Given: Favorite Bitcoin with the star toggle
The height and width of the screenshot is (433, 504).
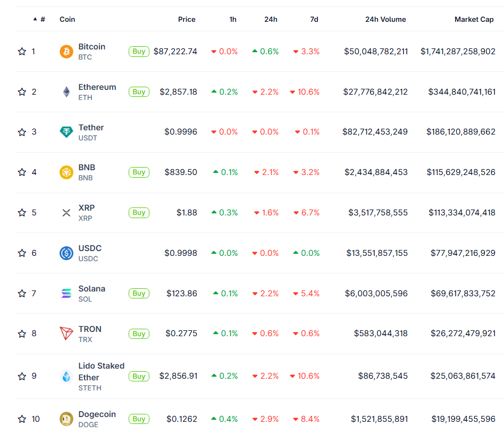Looking at the screenshot, I should [x=22, y=52].
